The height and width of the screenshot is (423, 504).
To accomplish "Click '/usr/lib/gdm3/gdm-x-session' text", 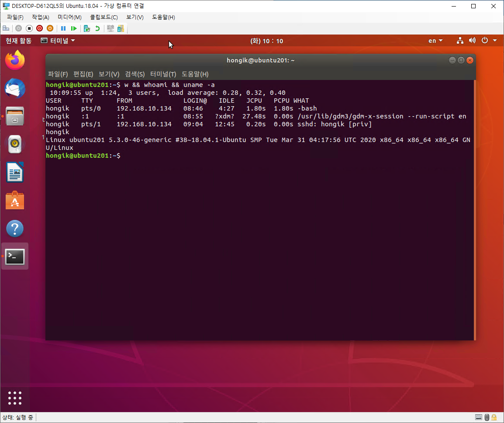I will point(350,116).
